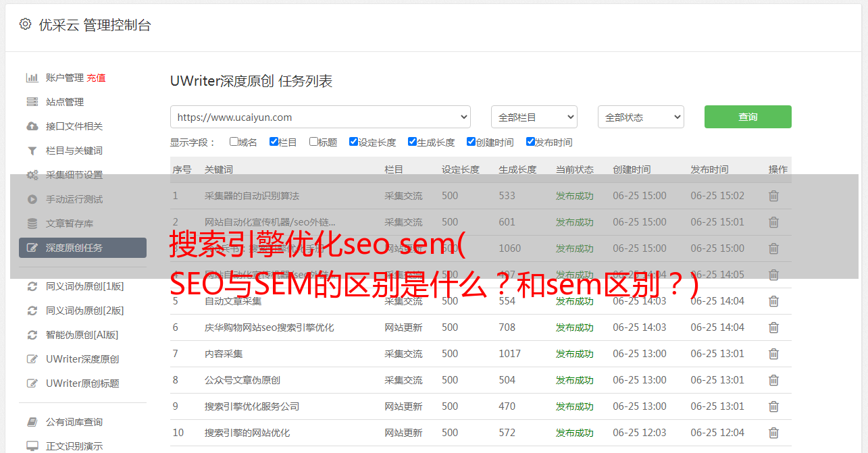Delete 搜索引擎的网站优化 task with trash icon
The width and height of the screenshot is (868, 453).
tap(774, 433)
